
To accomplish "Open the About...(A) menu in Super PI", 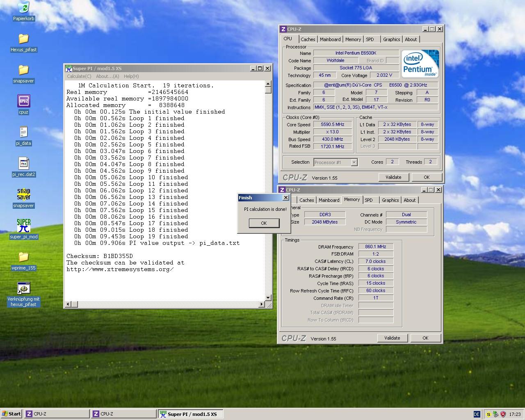I will click(107, 76).
